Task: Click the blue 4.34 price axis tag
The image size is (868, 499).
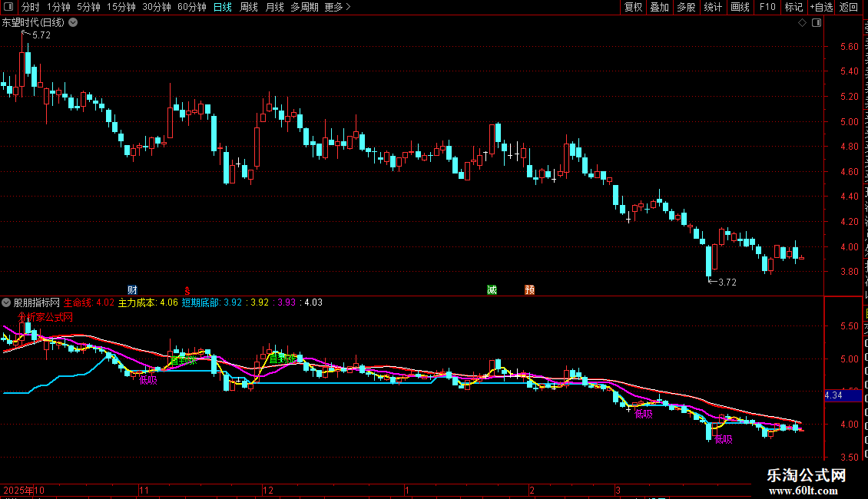Action: tap(843, 395)
